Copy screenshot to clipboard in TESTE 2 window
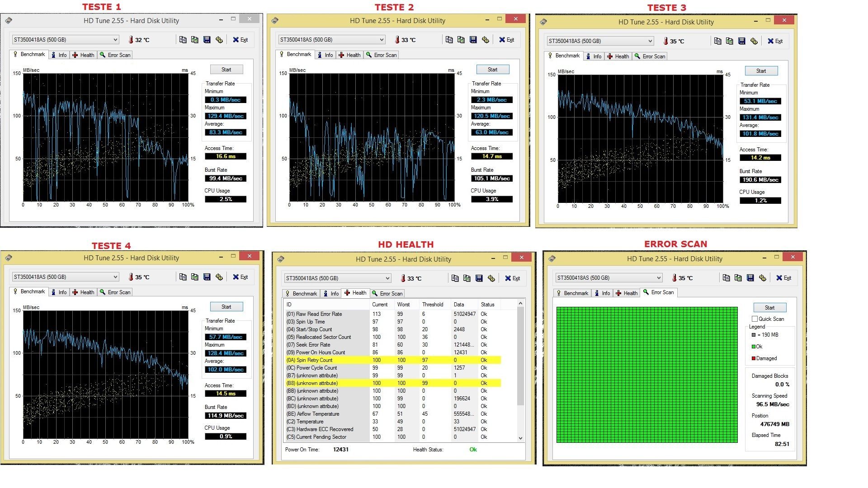The height and width of the screenshot is (488, 868). (x=461, y=40)
